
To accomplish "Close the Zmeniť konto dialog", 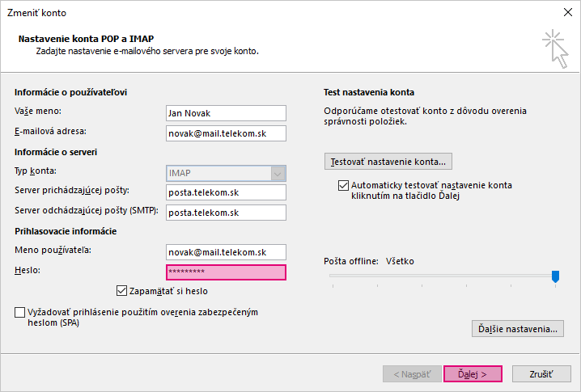I will click(x=568, y=12).
